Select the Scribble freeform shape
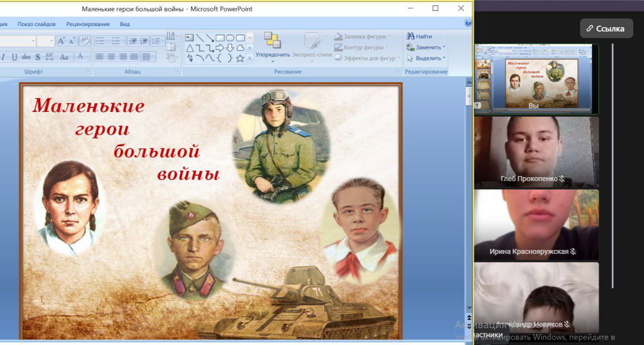The width and height of the screenshot is (644, 345). (x=190, y=58)
